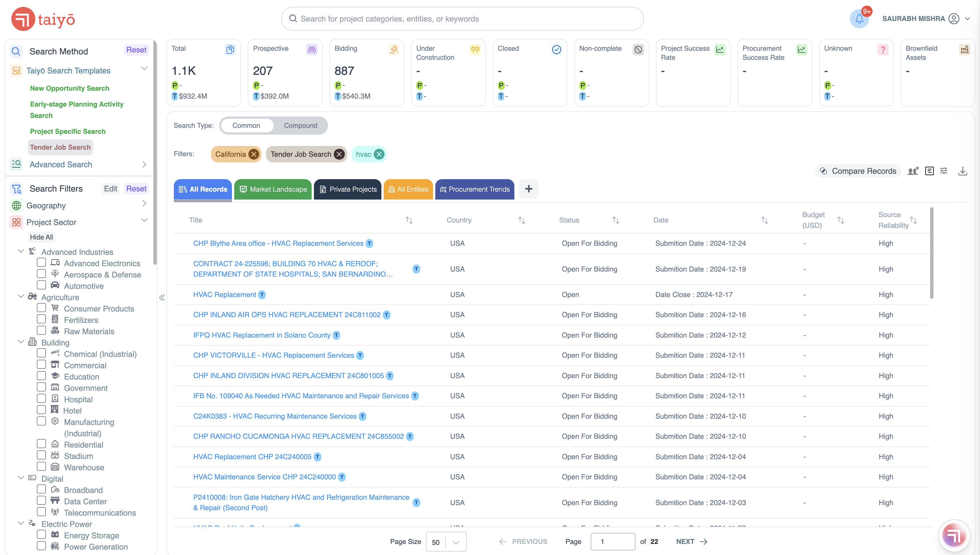
Task: Expand the Geography filter section
Action: [x=144, y=204]
